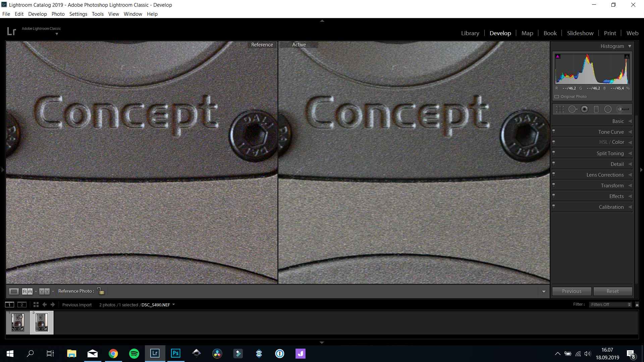Image resolution: width=644 pixels, height=362 pixels.
Task: Toggle Split Toning panel switch
Action: pos(553,153)
